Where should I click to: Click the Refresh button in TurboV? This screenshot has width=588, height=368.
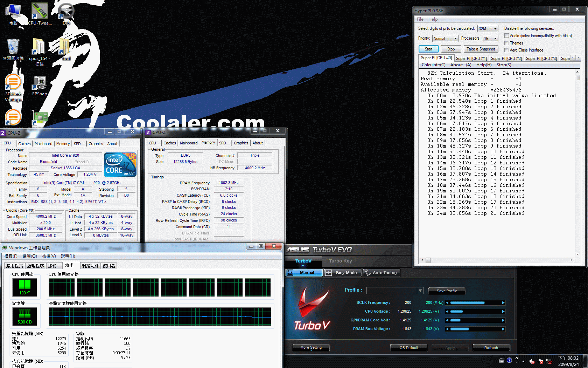[x=491, y=348]
